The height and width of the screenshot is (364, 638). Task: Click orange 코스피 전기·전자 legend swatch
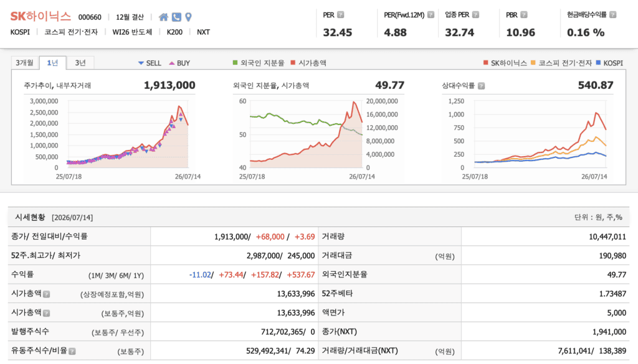(x=533, y=63)
